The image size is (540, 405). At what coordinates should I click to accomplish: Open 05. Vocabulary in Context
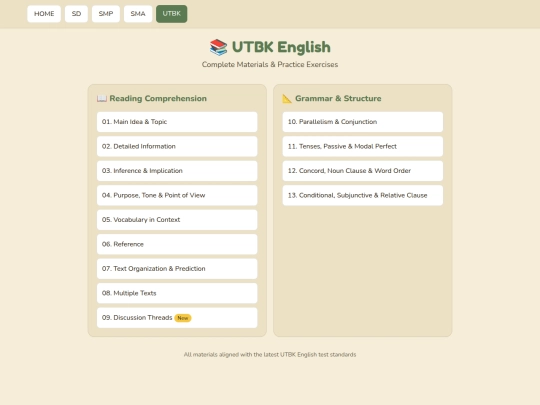tap(177, 220)
